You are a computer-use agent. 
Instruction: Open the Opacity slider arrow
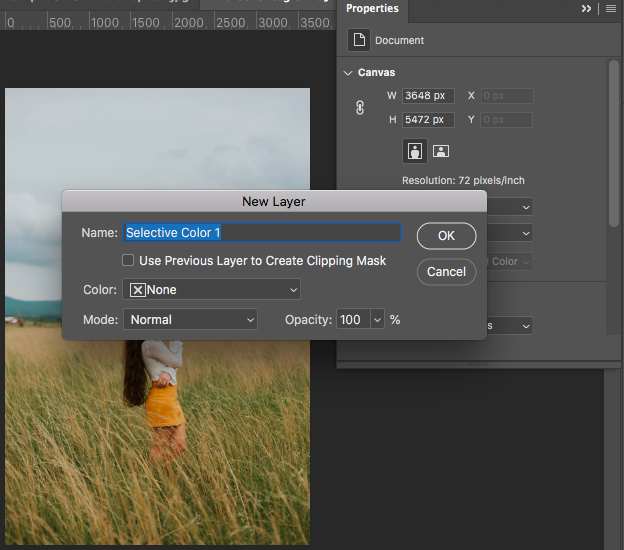377,319
